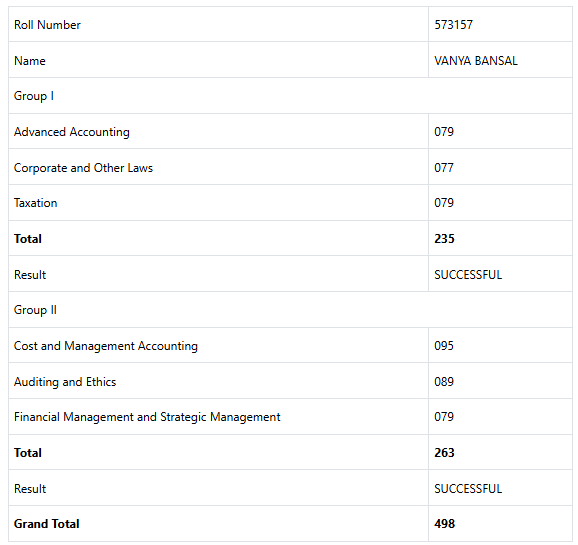
Task: Select Cost and Management Accounting label
Action: [106, 346]
